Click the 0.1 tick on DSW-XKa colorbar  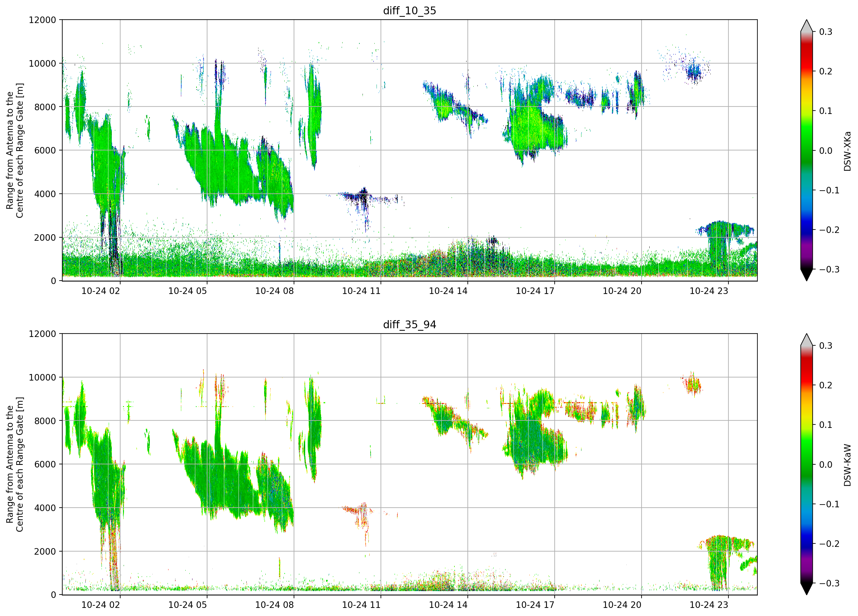(x=826, y=111)
